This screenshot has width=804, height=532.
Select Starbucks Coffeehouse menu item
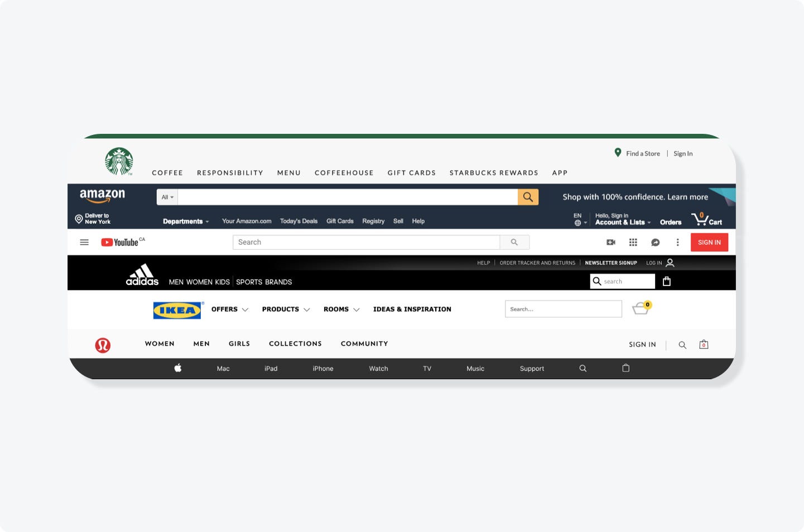pos(344,173)
